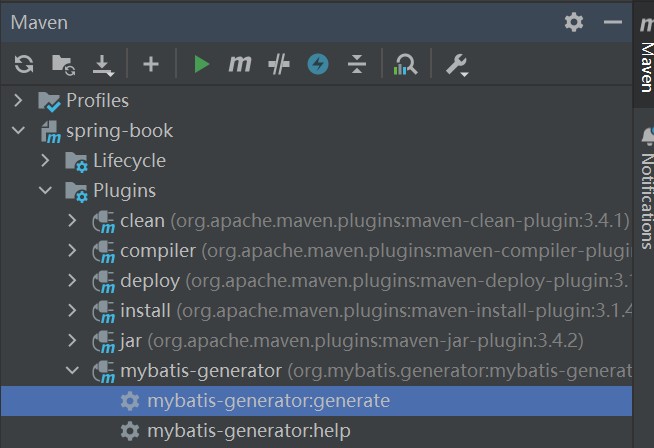Click the Notifications bell icon

(648, 136)
